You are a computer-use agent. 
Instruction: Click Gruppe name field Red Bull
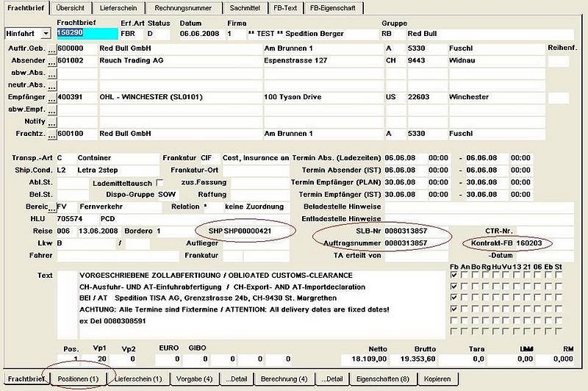(490, 34)
